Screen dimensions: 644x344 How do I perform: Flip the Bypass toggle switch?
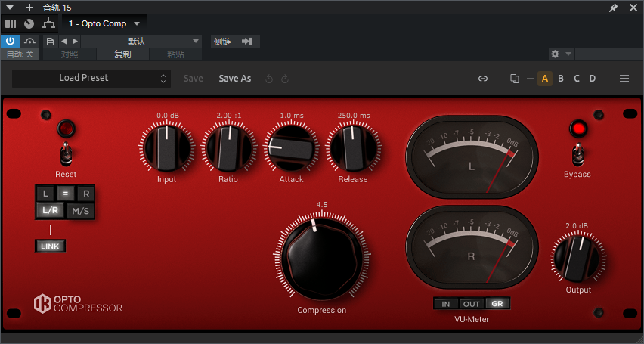(x=578, y=153)
